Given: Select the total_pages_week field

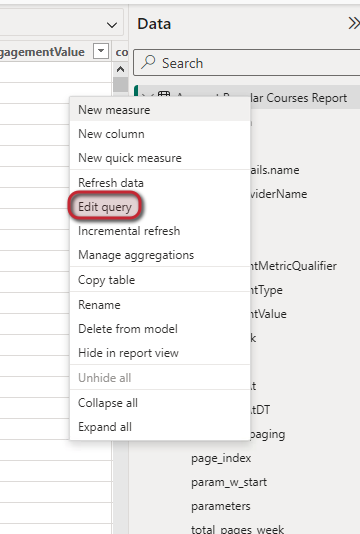Looking at the screenshot, I should click(237, 529).
